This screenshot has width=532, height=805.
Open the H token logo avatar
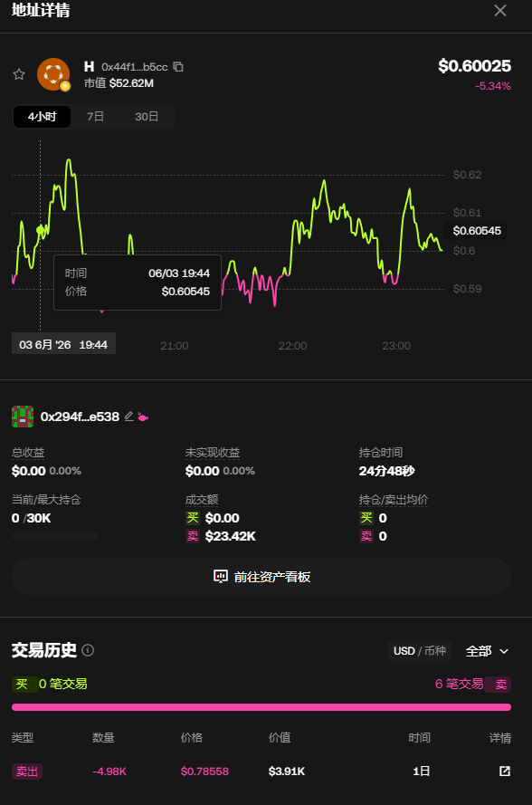[x=53, y=74]
